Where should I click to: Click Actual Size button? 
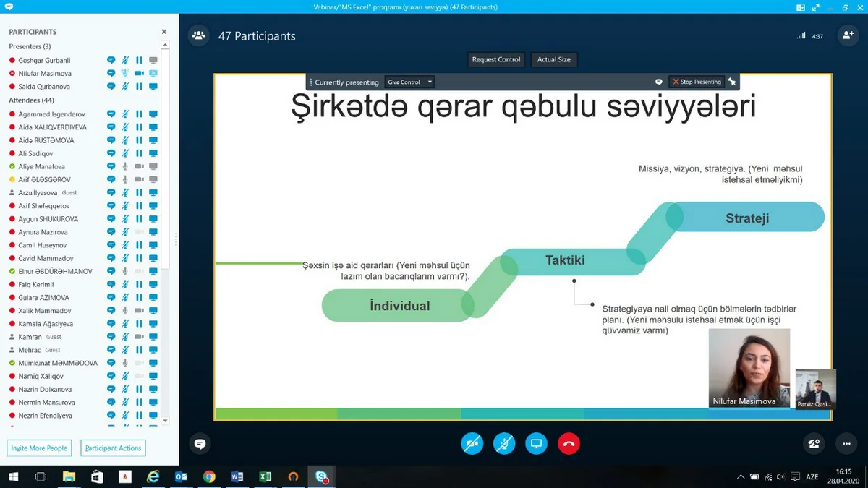pos(554,59)
